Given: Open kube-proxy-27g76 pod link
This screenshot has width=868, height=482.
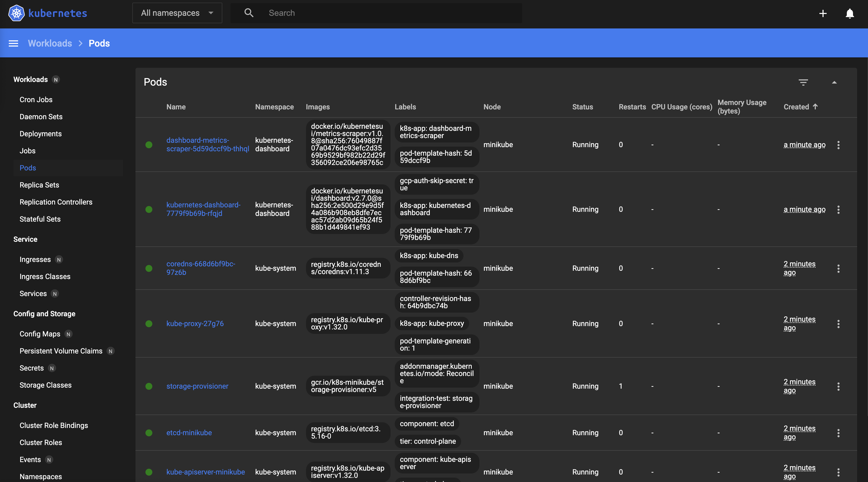Looking at the screenshot, I should (x=195, y=323).
